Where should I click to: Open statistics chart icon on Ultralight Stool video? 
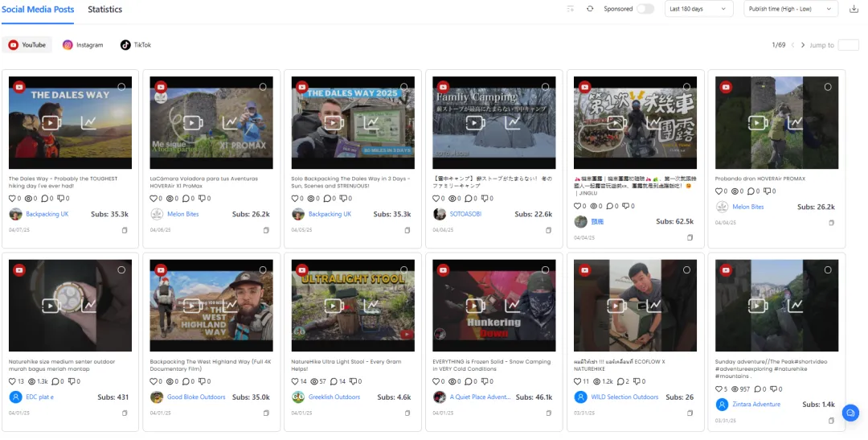[371, 306]
